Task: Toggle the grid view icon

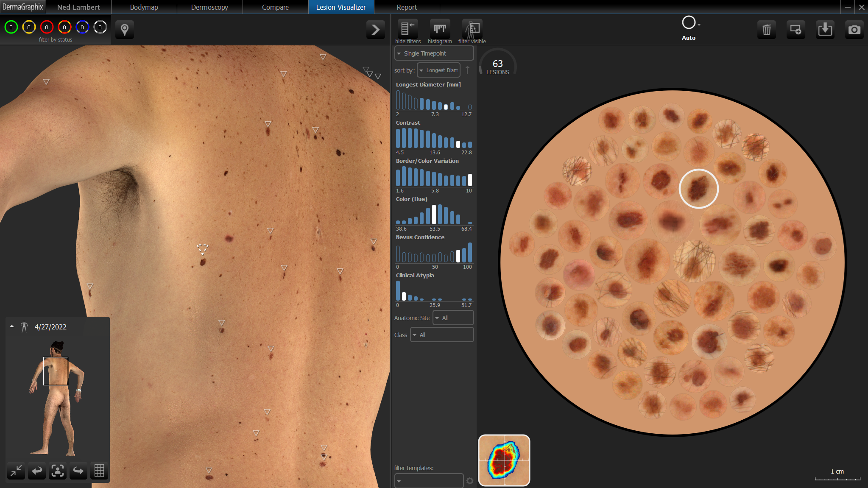Action: coord(99,471)
